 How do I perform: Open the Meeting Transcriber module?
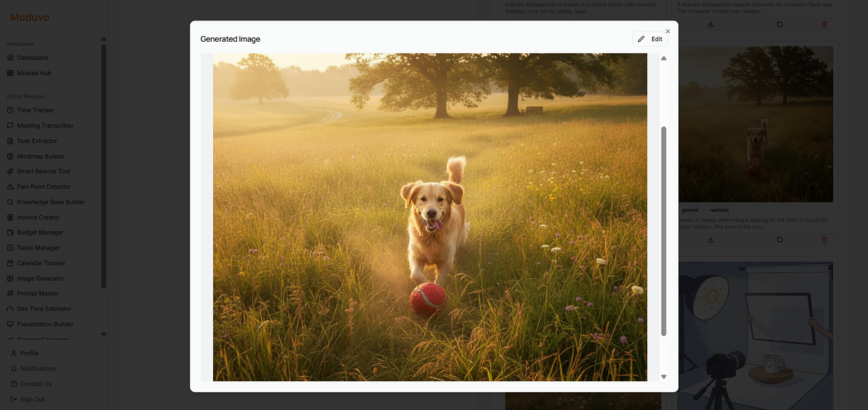(x=44, y=126)
